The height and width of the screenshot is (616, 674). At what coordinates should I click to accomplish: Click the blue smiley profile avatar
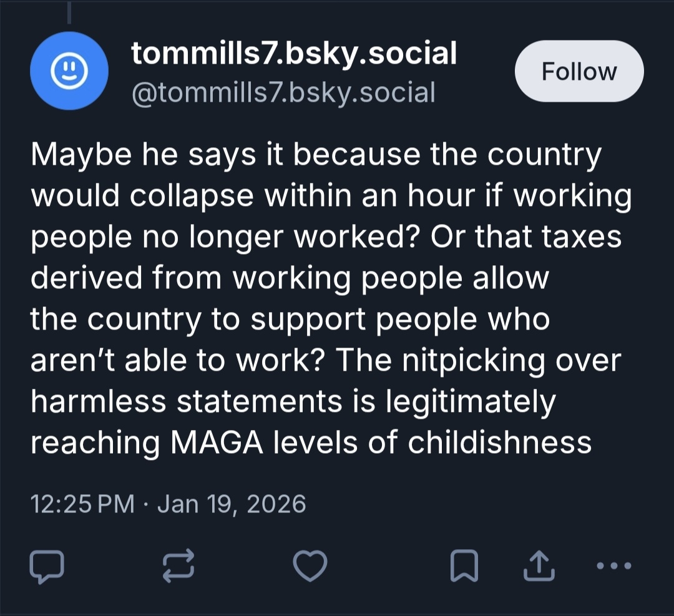point(69,71)
